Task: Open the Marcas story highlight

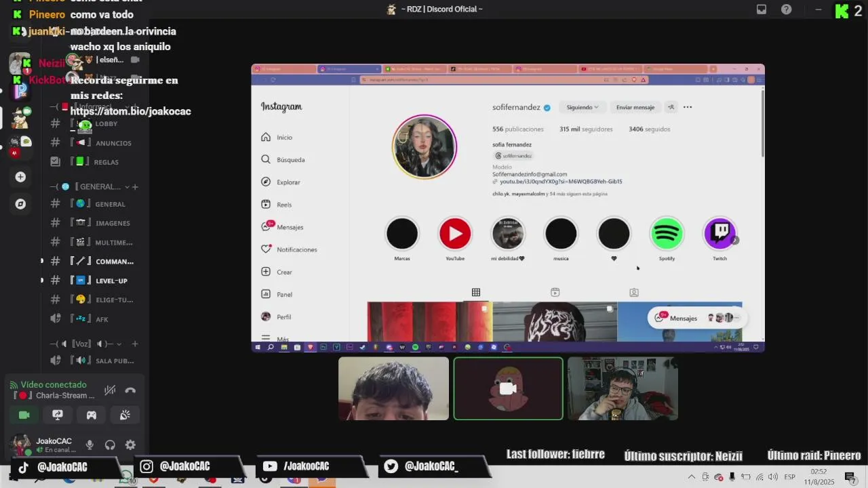Action: point(402,234)
